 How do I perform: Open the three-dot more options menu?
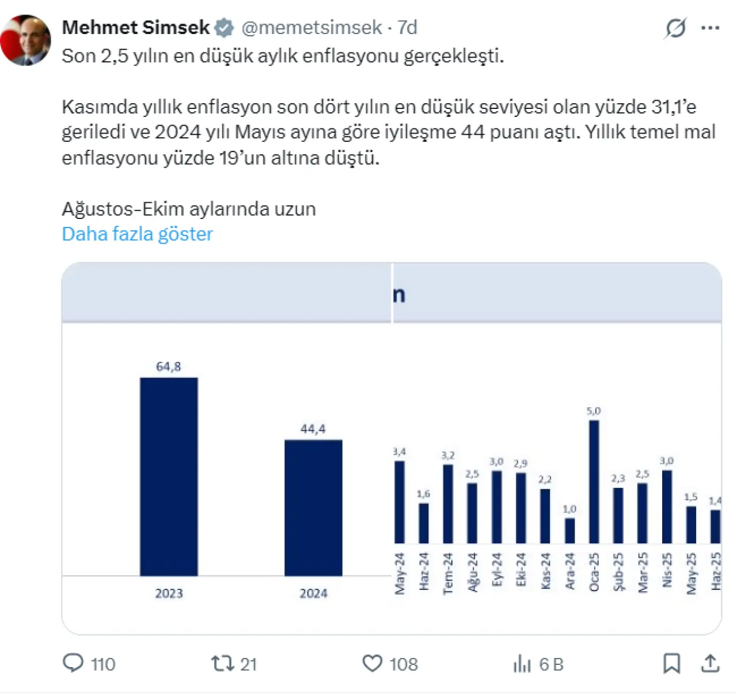711,28
